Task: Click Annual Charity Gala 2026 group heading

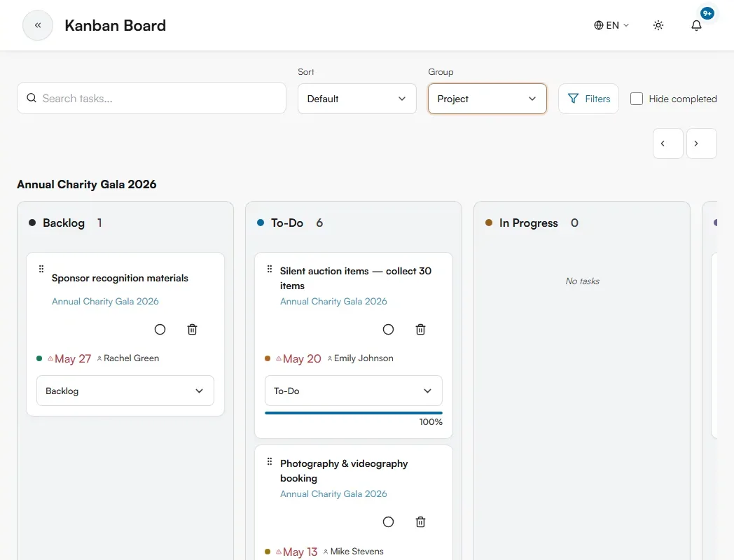Action: click(x=87, y=184)
